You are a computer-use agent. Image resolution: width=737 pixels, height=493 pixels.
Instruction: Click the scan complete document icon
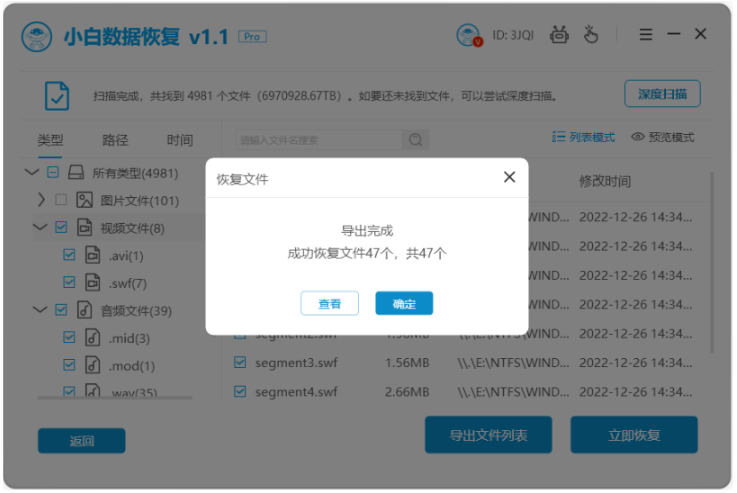[57, 96]
